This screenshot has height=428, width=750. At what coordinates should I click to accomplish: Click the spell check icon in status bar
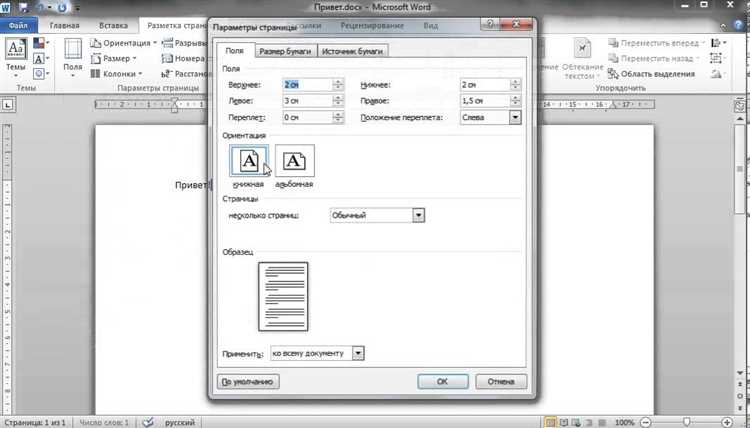coord(148,422)
